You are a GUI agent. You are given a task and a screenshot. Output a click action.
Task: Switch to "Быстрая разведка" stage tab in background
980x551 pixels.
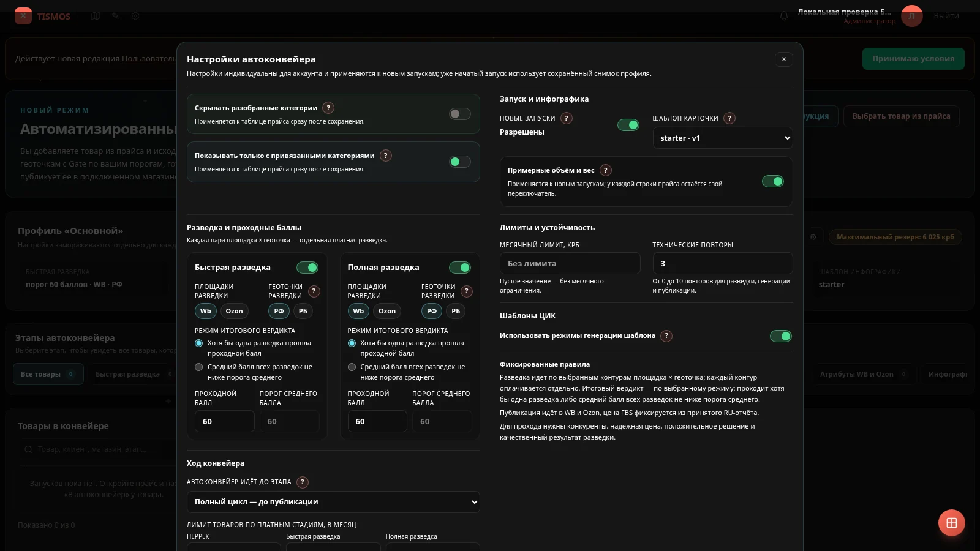click(x=134, y=374)
